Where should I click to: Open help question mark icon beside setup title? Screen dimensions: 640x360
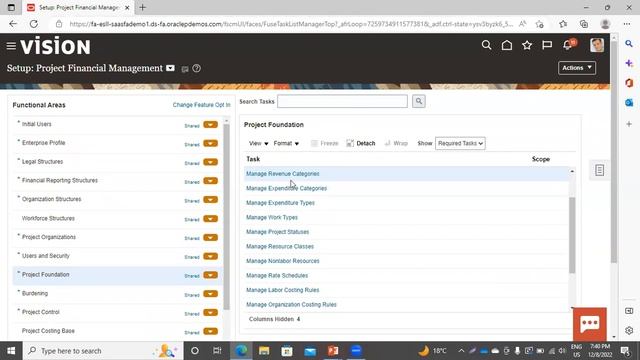point(196,69)
